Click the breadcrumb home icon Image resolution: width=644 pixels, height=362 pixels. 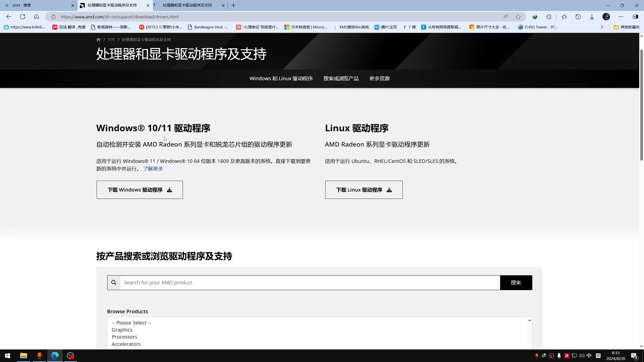coord(98,40)
